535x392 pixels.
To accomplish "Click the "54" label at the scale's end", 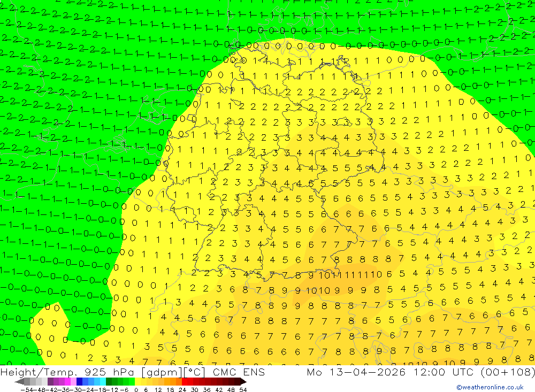I will 243,390.
